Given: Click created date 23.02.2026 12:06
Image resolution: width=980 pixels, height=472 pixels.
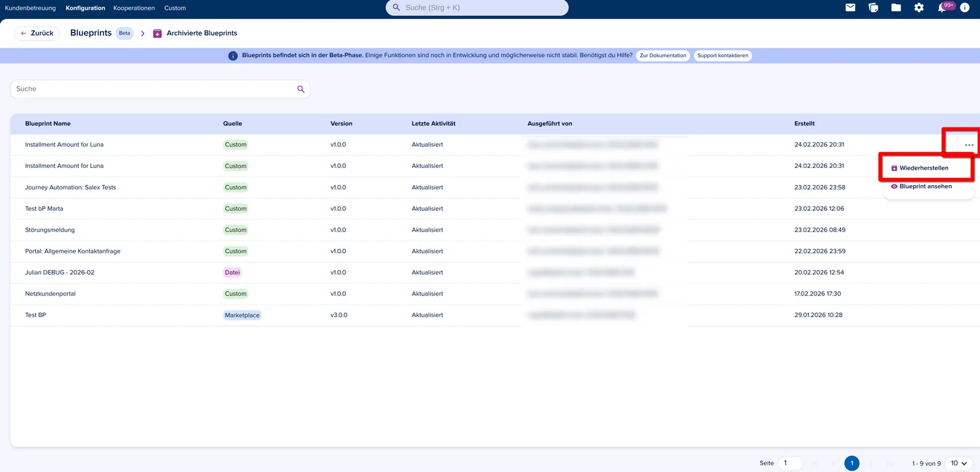Looking at the screenshot, I should pos(819,209).
